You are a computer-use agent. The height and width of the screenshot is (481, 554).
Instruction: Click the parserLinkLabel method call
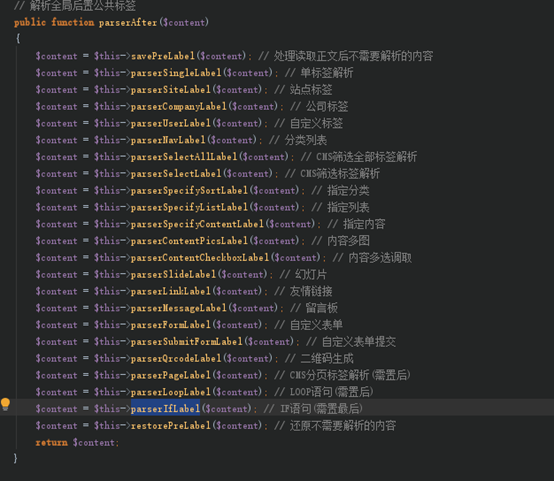point(171,291)
